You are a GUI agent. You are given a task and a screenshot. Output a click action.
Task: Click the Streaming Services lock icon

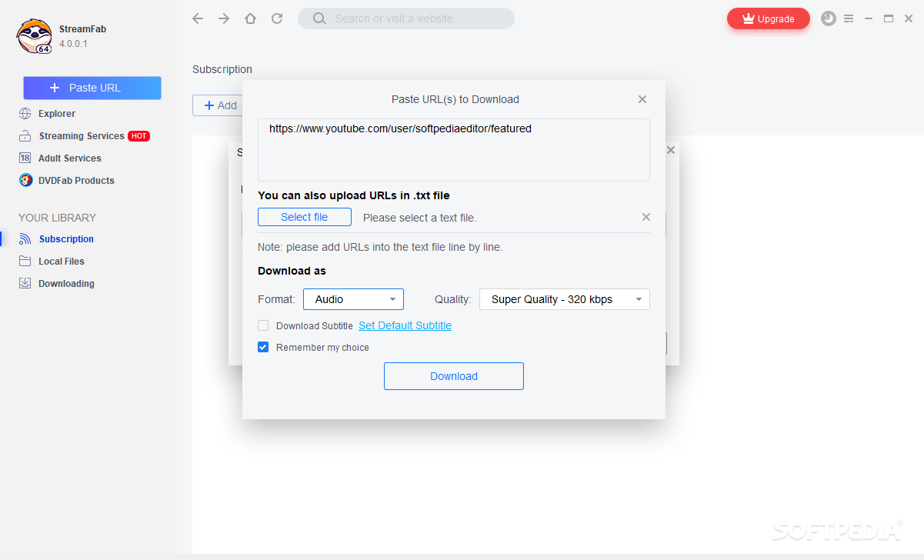point(25,136)
